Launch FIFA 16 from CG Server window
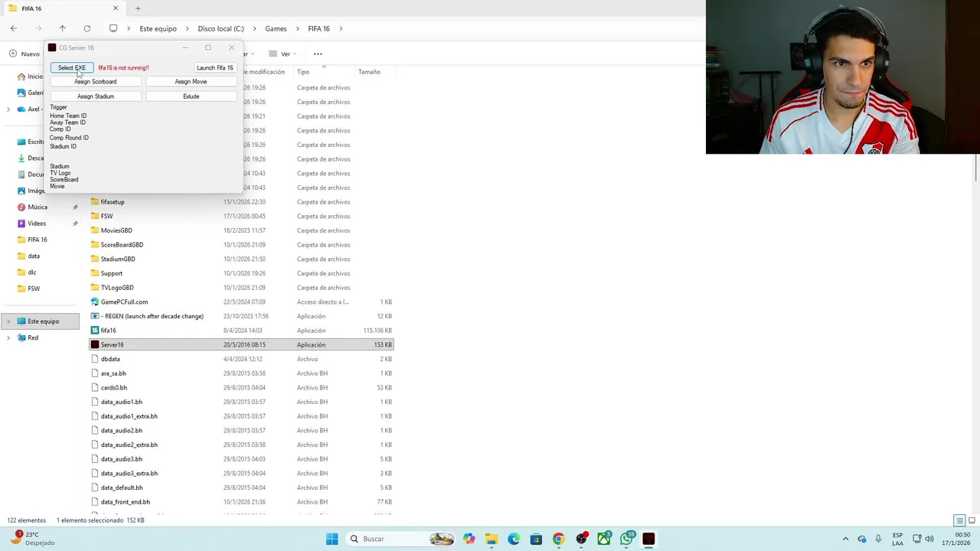 coord(214,67)
